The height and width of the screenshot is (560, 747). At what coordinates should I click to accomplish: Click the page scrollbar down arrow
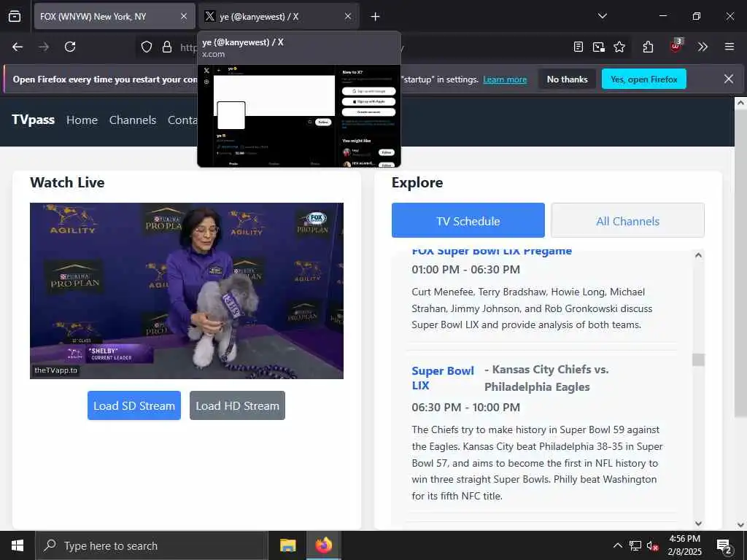(x=741, y=525)
